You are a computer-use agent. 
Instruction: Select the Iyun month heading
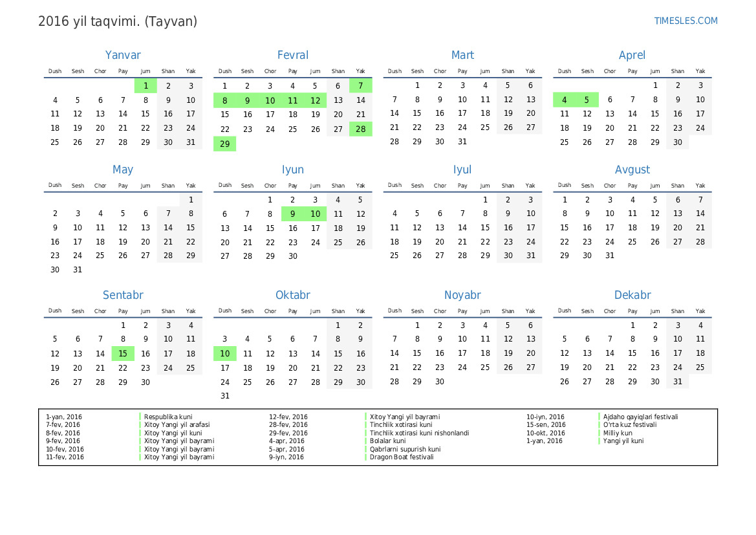pyautogui.click(x=293, y=169)
